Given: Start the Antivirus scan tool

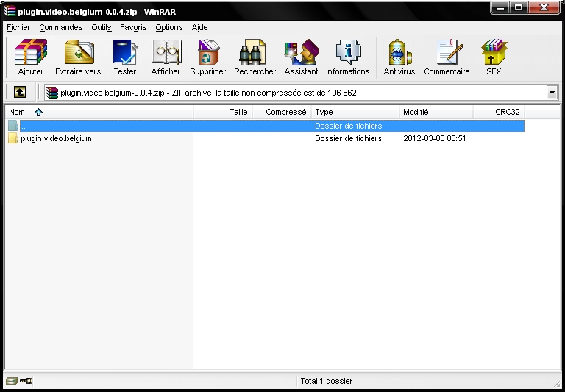Looking at the screenshot, I should 399,57.
